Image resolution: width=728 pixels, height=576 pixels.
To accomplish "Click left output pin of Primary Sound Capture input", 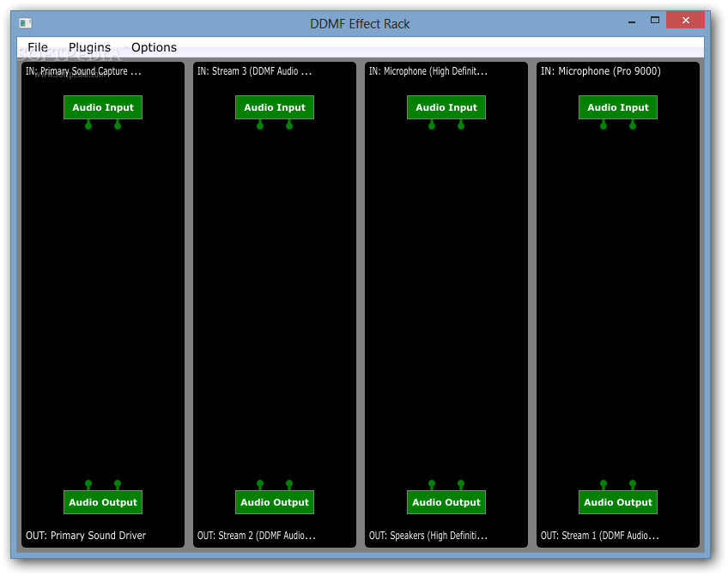I will coord(88,125).
